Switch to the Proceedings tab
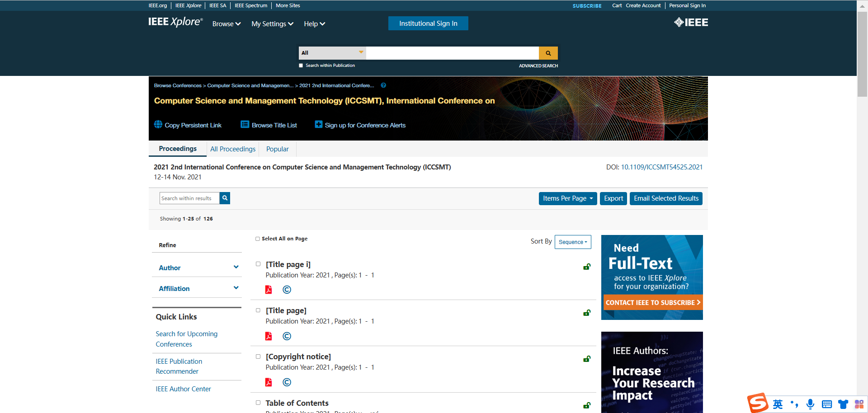868x413 pixels. pyautogui.click(x=178, y=149)
